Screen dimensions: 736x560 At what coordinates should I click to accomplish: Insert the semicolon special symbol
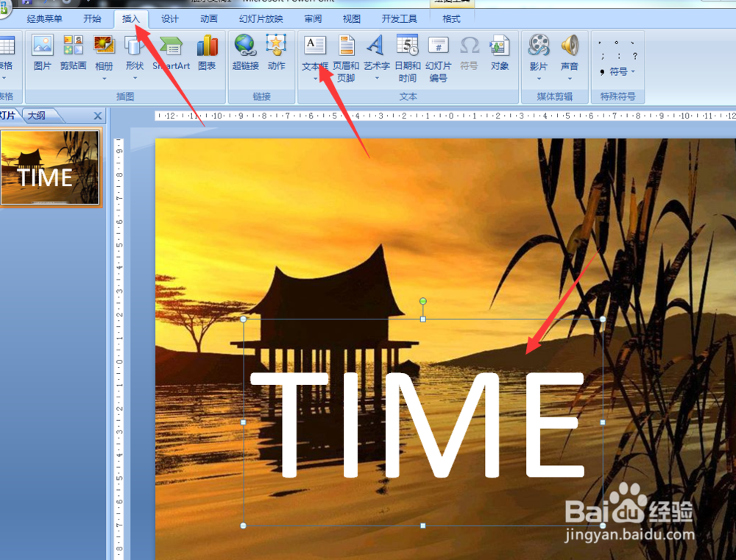tap(603, 56)
